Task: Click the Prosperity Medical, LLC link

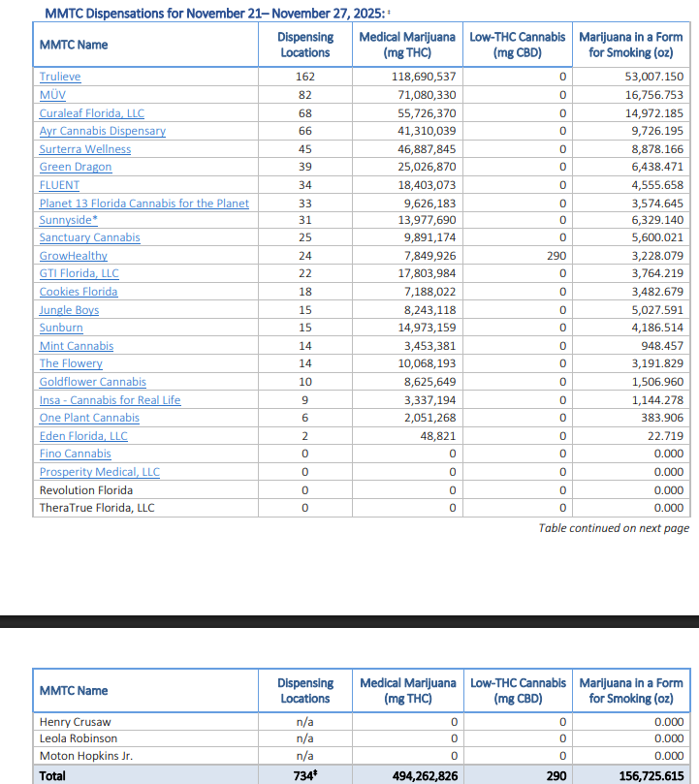Action: pyautogui.click(x=99, y=472)
